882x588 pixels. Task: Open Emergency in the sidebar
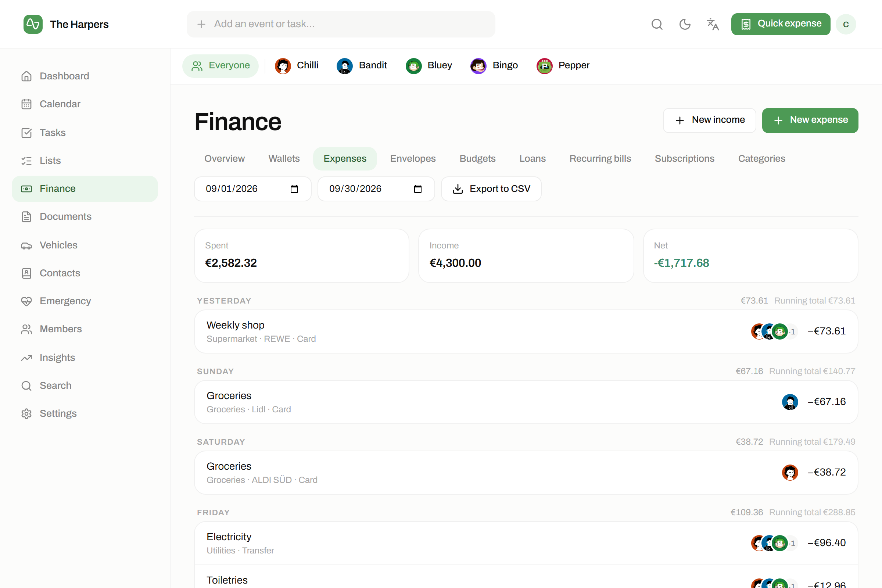point(85,301)
